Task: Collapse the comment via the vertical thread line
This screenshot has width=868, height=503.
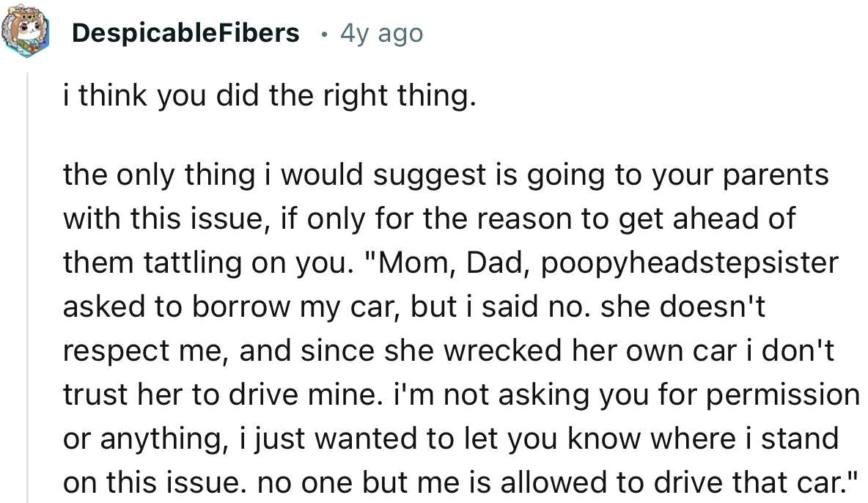Action: click(28, 286)
